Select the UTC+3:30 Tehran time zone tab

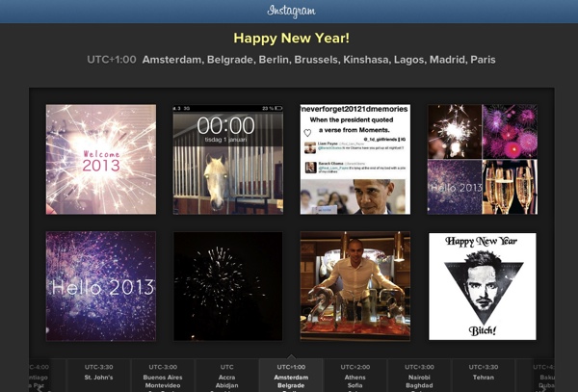(484, 375)
